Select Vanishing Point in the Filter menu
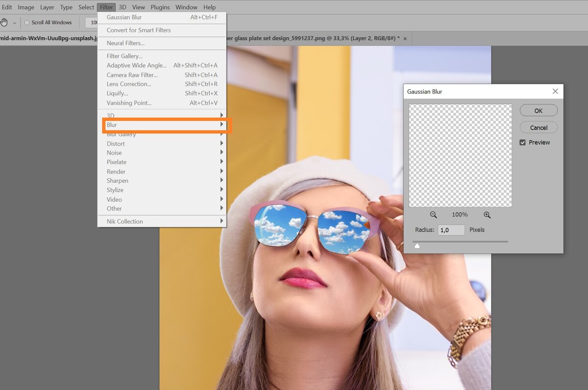This screenshot has width=588, height=390. pyautogui.click(x=162, y=103)
